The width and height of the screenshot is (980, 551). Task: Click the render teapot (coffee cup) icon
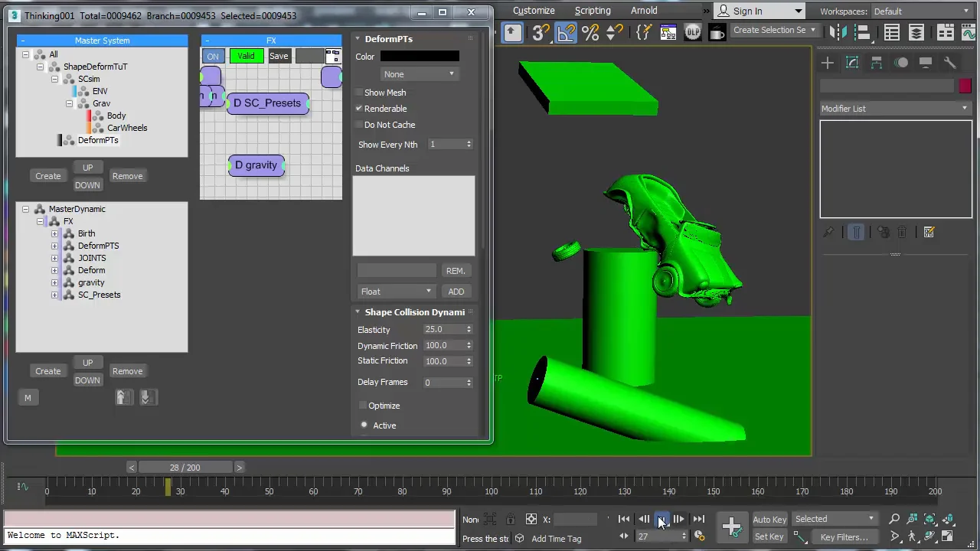click(717, 32)
